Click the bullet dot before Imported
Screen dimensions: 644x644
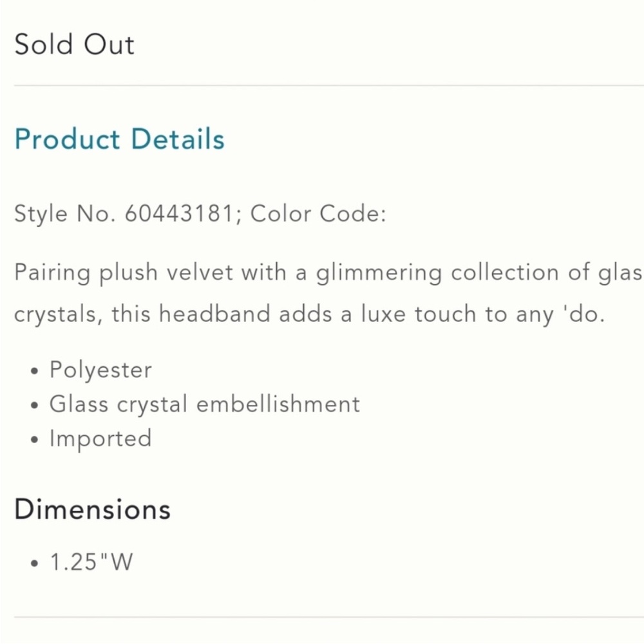coord(35,440)
